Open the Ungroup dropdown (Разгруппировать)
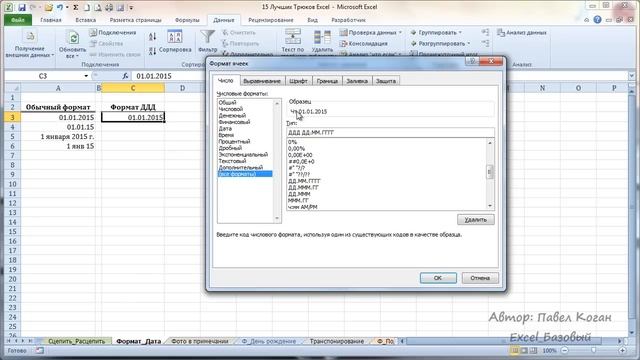 click(469, 43)
